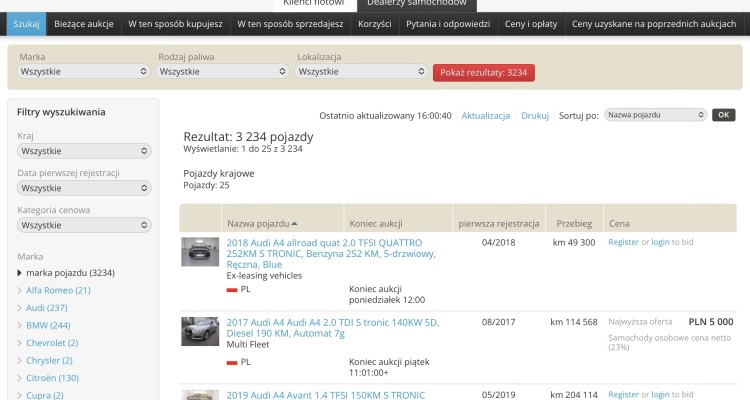
Task: Open the Sortuj po dropdown
Action: [655, 115]
